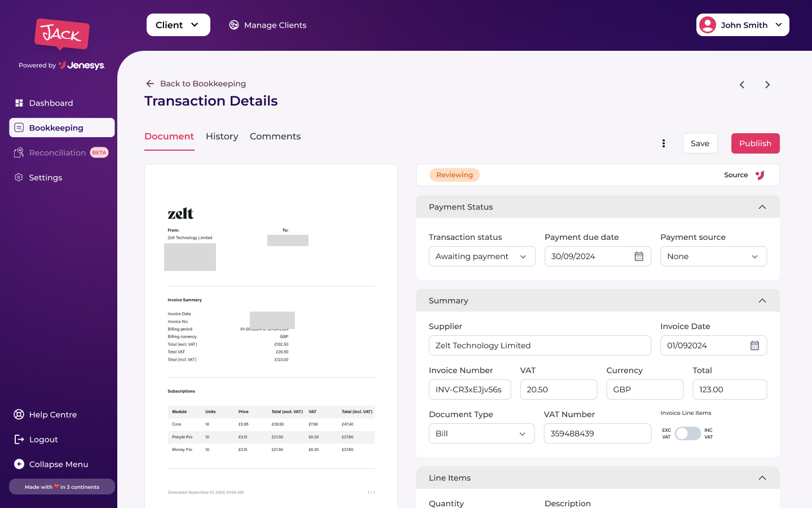Click the Reviewing status badge
812x508 pixels.
(454, 175)
